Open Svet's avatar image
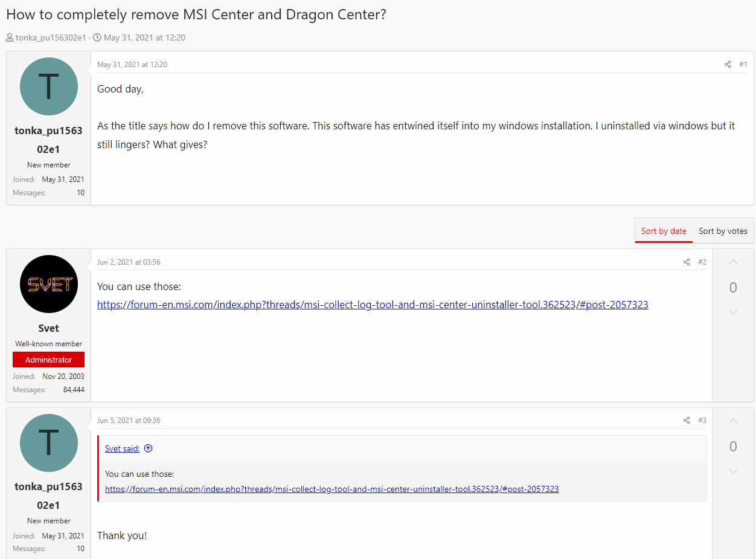756x559 pixels. [49, 284]
